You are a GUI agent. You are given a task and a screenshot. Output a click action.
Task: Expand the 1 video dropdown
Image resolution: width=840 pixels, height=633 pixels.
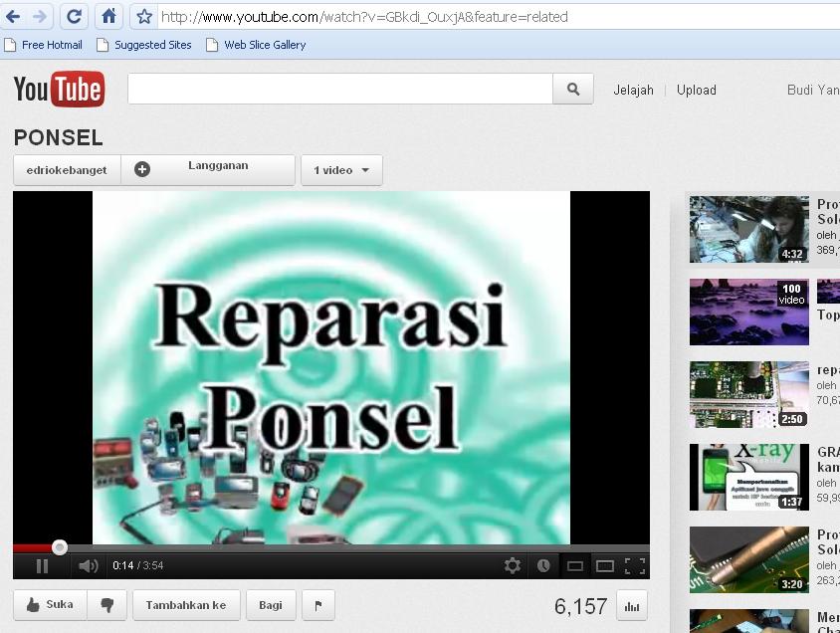coord(341,170)
